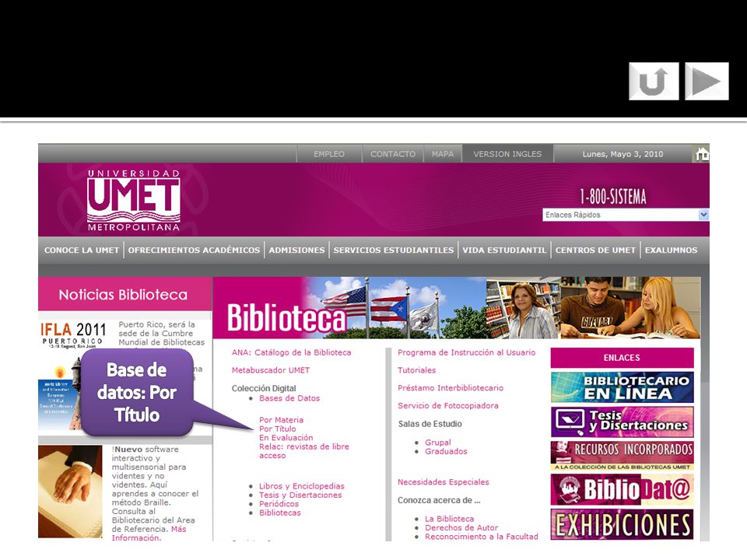Open the Más Información link

click(149, 534)
